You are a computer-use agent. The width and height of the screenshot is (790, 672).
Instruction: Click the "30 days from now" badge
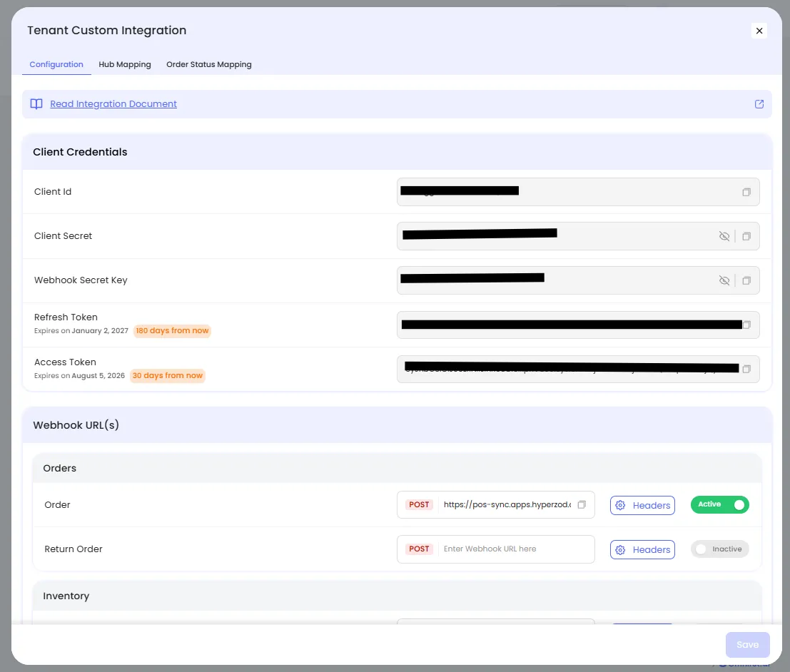pos(168,376)
